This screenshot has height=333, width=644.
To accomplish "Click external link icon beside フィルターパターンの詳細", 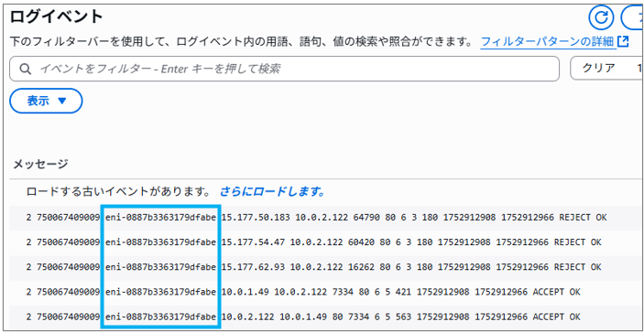I will (623, 41).
